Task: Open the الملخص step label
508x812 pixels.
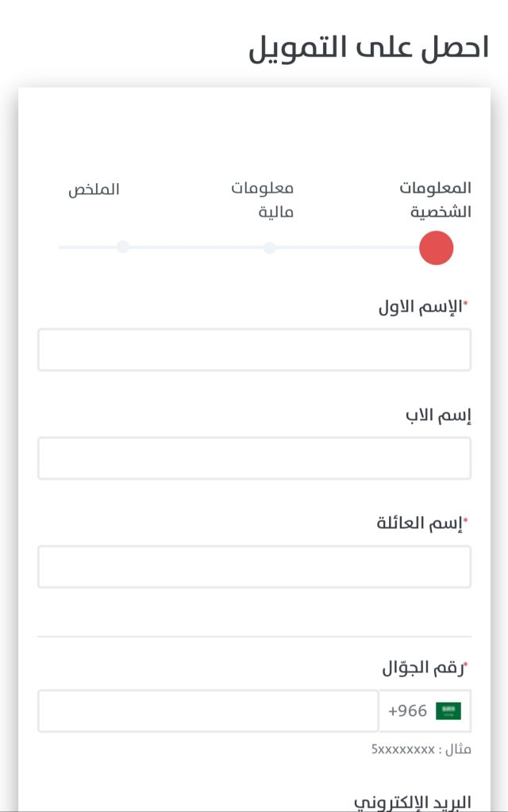Action: pos(94,190)
